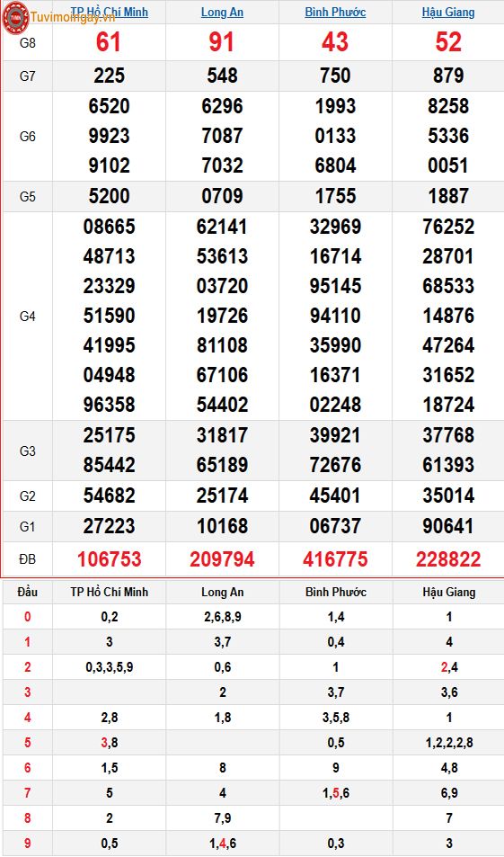Click the ĐB row label
The width and height of the screenshot is (504, 857).
pos(27,559)
